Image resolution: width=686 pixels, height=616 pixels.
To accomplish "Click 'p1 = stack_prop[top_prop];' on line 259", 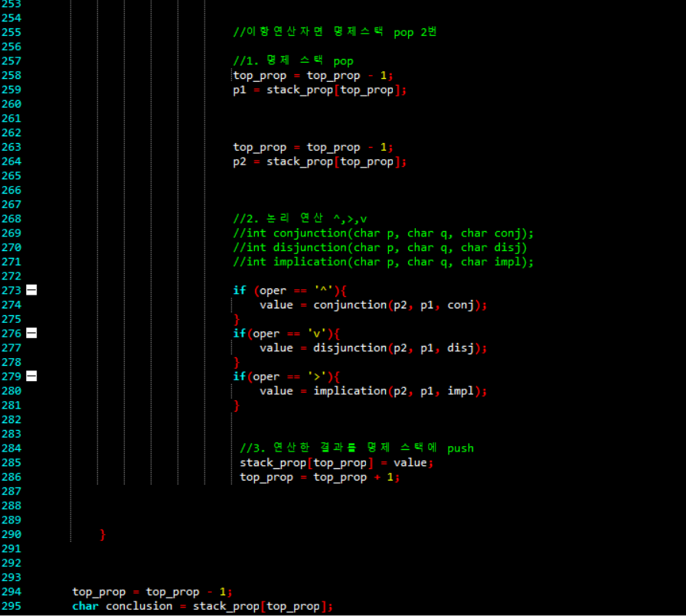I will (x=320, y=90).
